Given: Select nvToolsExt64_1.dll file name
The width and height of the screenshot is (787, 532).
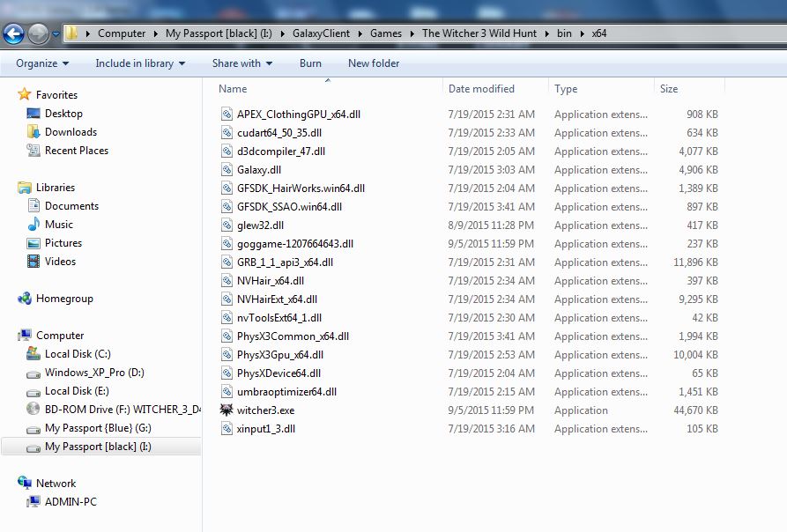Looking at the screenshot, I should coord(279,318).
